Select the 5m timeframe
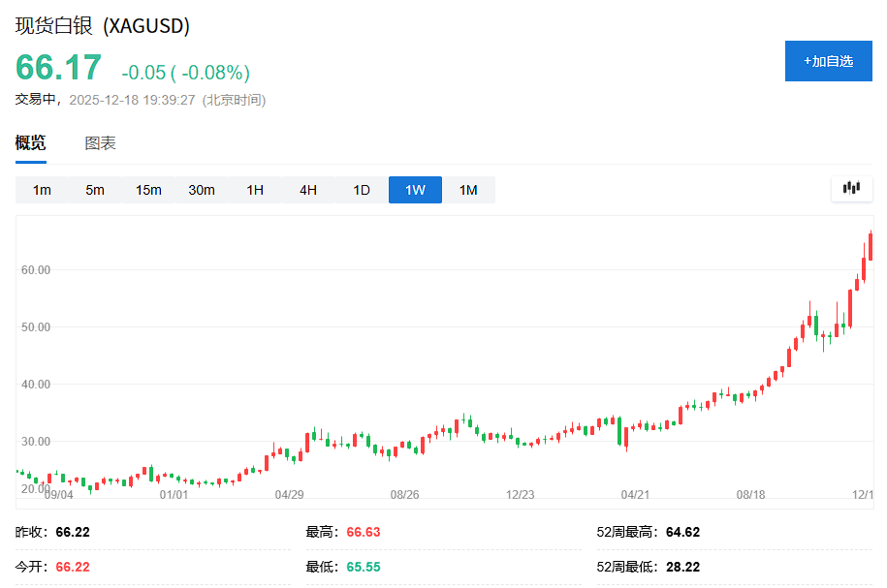Image resolution: width=887 pixels, height=588 pixels. (95, 190)
